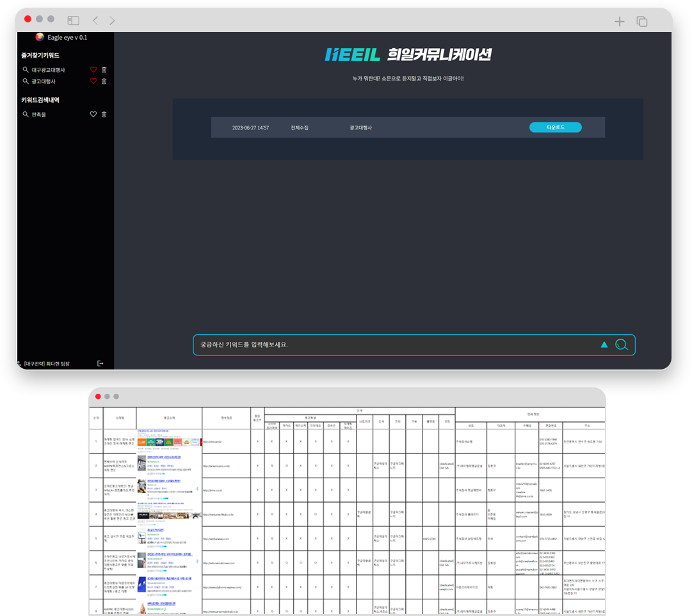Click the Eagle eye colorful app logo

pyautogui.click(x=40, y=37)
